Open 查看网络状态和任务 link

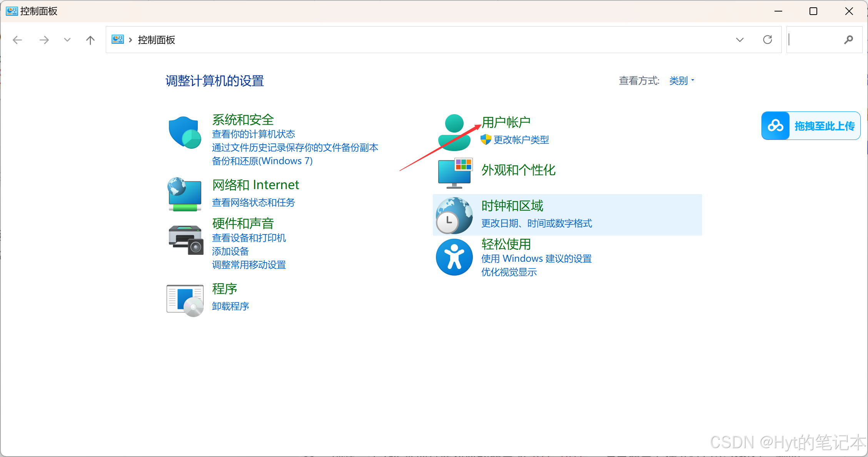[253, 203]
